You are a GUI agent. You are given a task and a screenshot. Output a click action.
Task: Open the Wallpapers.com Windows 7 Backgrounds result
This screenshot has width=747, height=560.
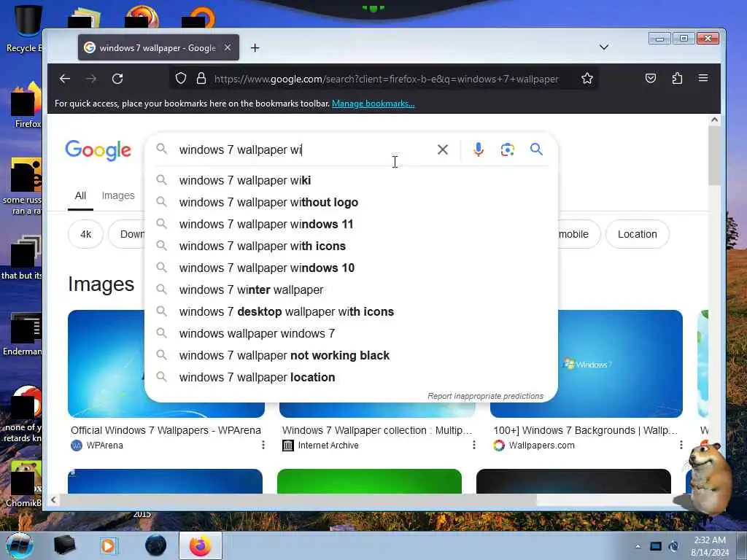click(586, 430)
